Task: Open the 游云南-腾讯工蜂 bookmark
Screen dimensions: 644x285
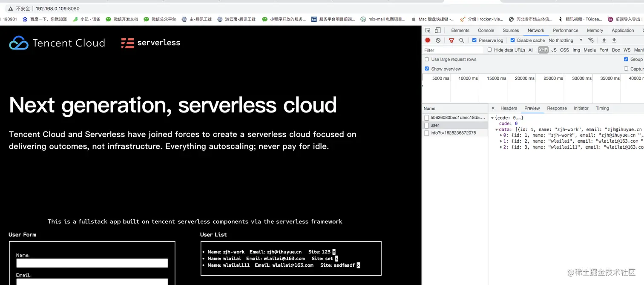Action: tap(236, 19)
